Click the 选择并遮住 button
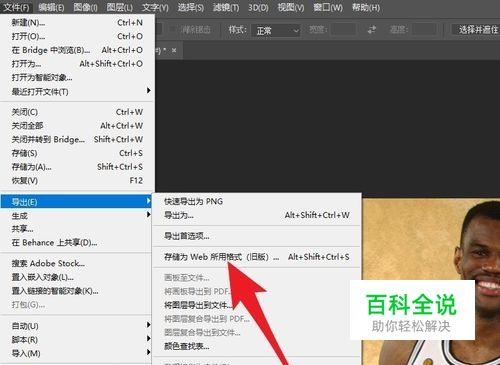500x365 pixels. click(x=476, y=30)
